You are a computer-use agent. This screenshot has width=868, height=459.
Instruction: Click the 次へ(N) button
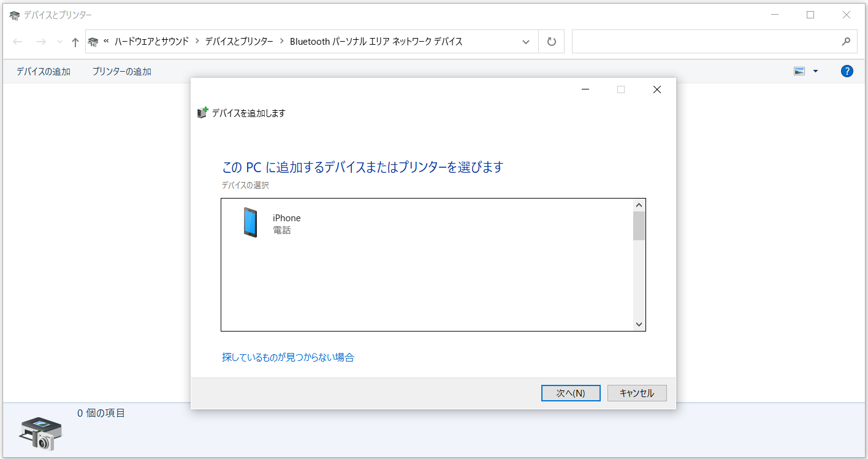(x=571, y=393)
